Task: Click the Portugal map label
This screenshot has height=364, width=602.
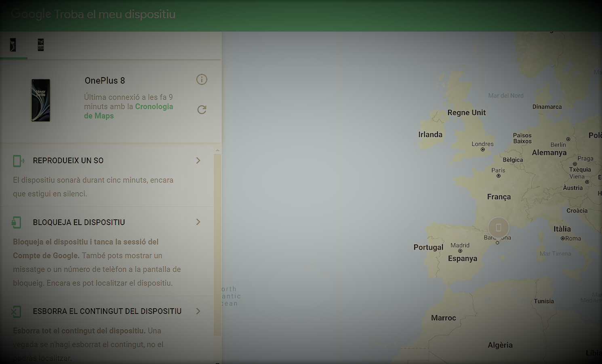Action: pyautogui.click(x=428, y=247)
